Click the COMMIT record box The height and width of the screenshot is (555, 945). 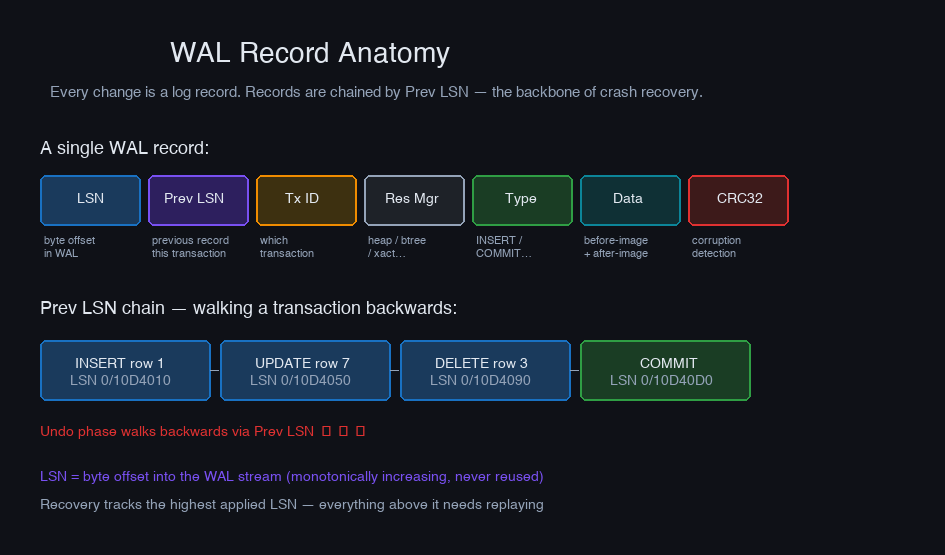pyautogui.click(x=665, y=371)
